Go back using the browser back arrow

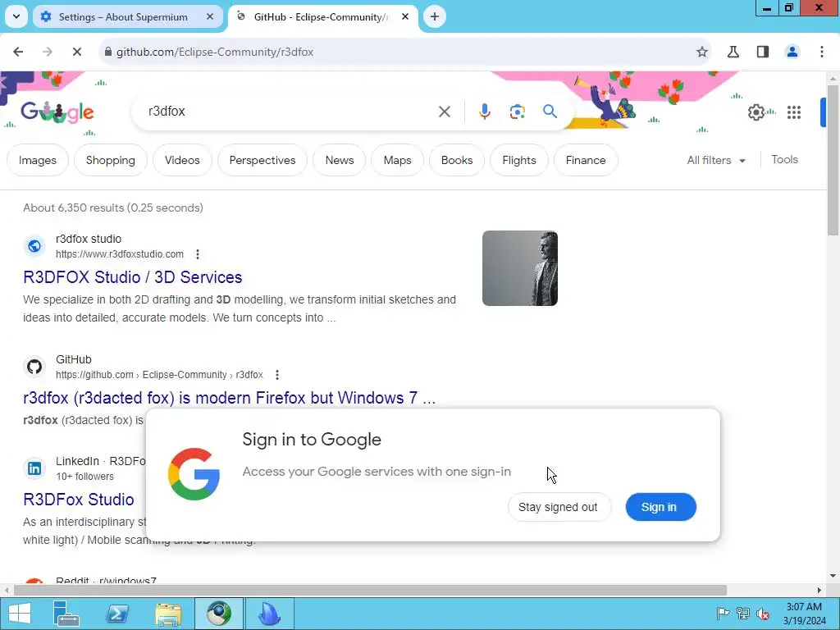[x=18, y=52]
